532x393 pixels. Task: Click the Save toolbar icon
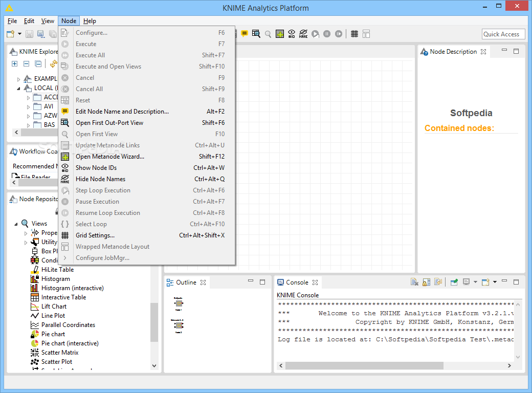pos(30,34)
